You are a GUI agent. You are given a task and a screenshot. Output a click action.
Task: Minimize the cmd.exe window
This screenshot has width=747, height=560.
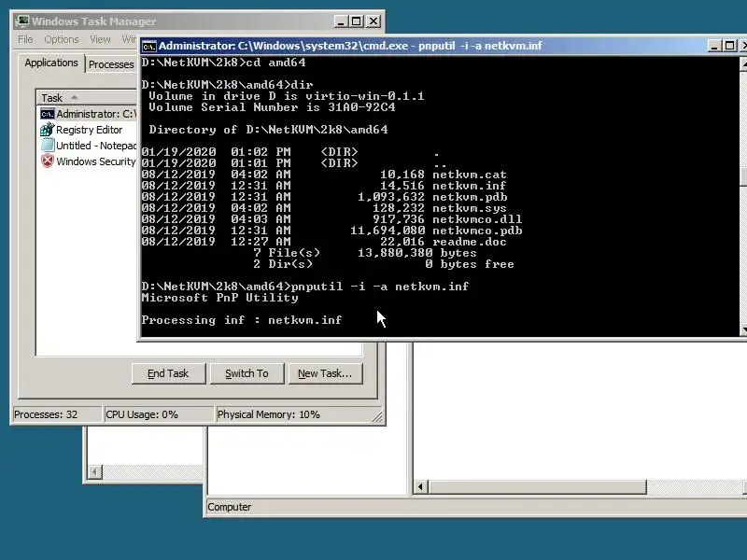tap(714, 46)
